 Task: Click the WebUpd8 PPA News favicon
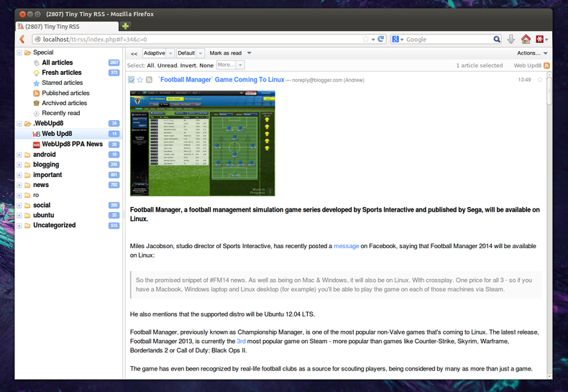coord(36,145)
